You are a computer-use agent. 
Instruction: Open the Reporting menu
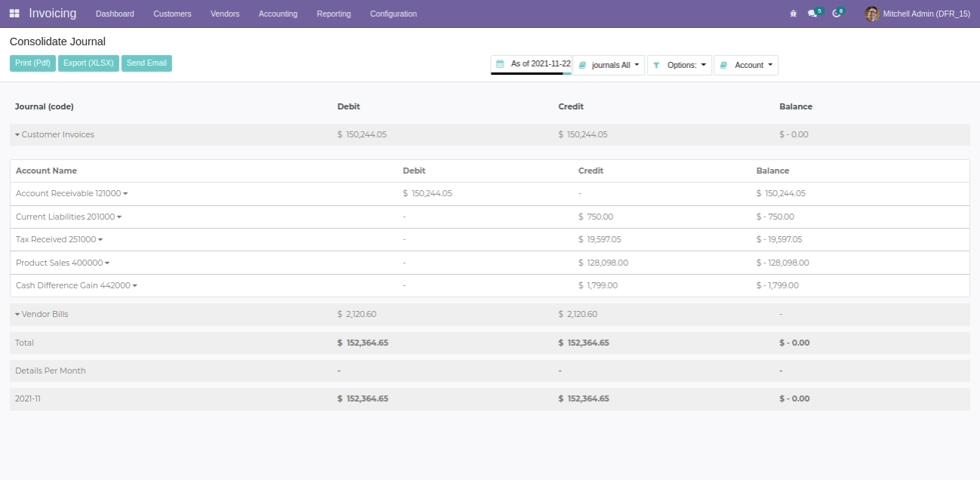tap(333, 14)
